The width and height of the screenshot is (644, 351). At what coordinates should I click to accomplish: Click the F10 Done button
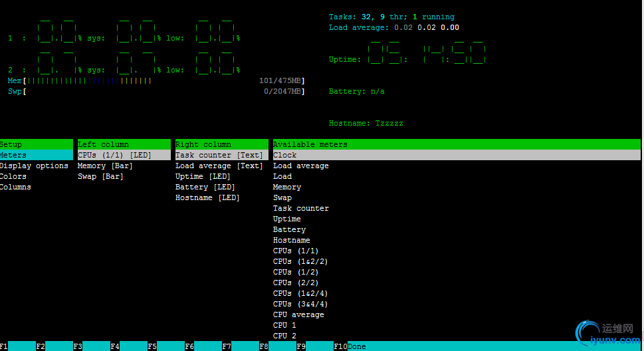[x=350, y=346]
